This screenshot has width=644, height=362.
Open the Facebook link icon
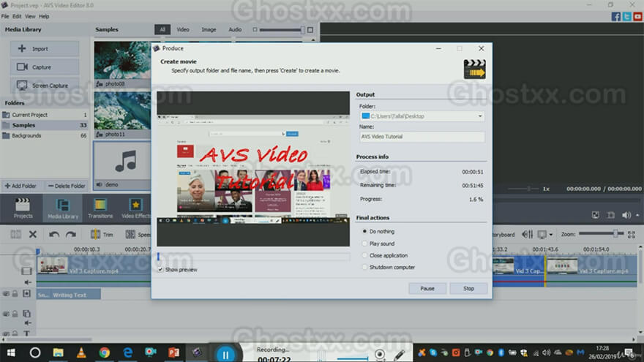pyautogui.click(x=615, y=16)
